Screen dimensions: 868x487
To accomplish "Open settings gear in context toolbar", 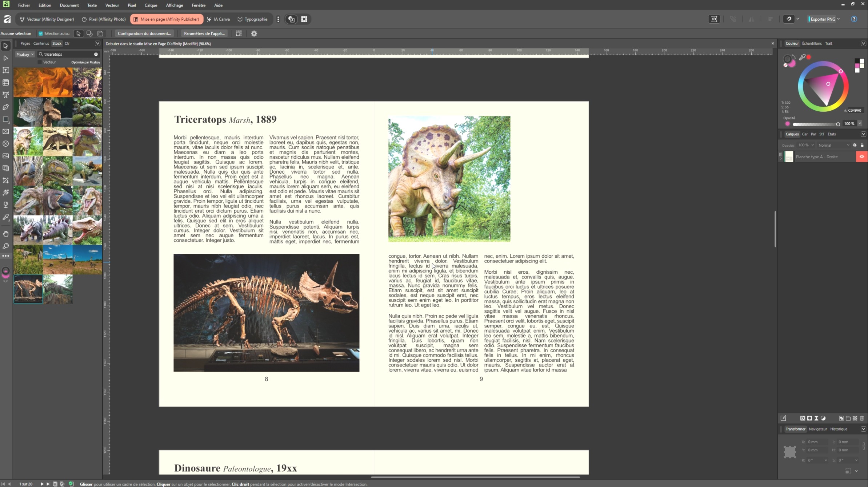I will tap(254, 33).
